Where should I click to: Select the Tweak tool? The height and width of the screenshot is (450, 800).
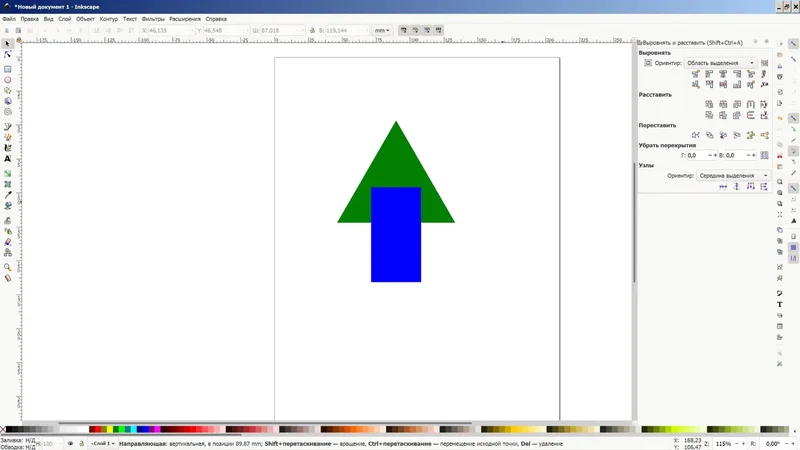point(8,220)
